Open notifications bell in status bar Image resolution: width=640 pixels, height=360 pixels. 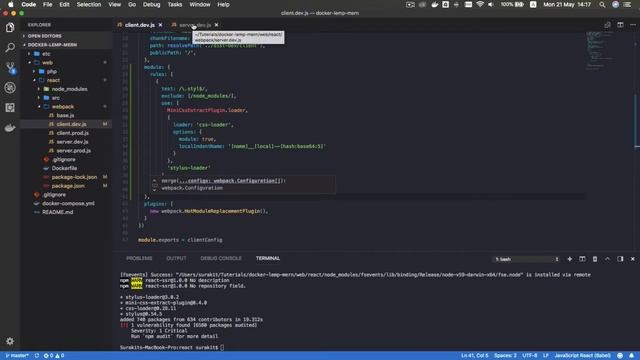pyautogui.click(x=631, y=356)
